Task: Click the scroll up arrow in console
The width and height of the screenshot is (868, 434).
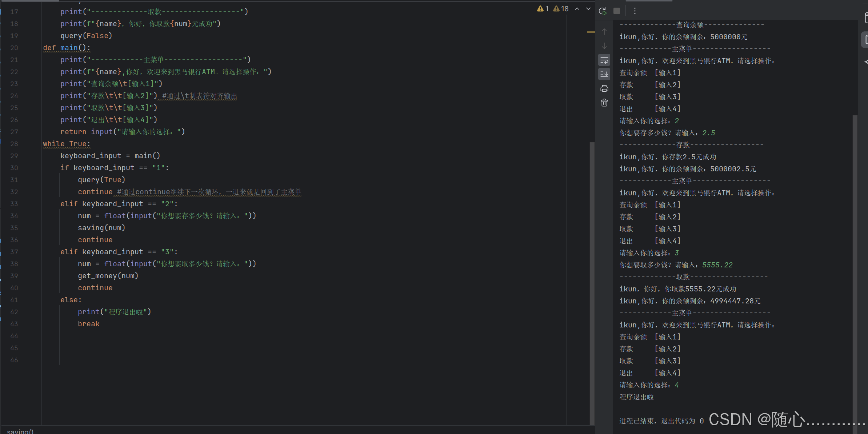Action: (604, 32)
